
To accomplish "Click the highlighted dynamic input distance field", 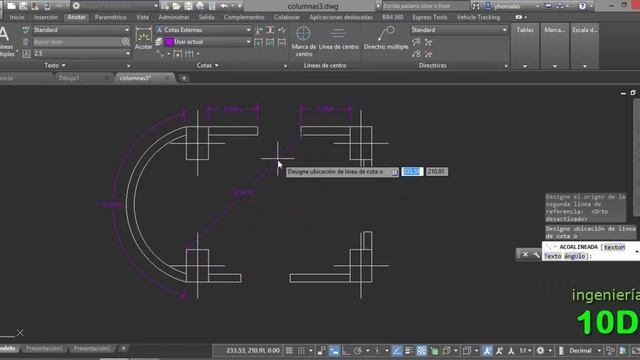I will 412,172.
